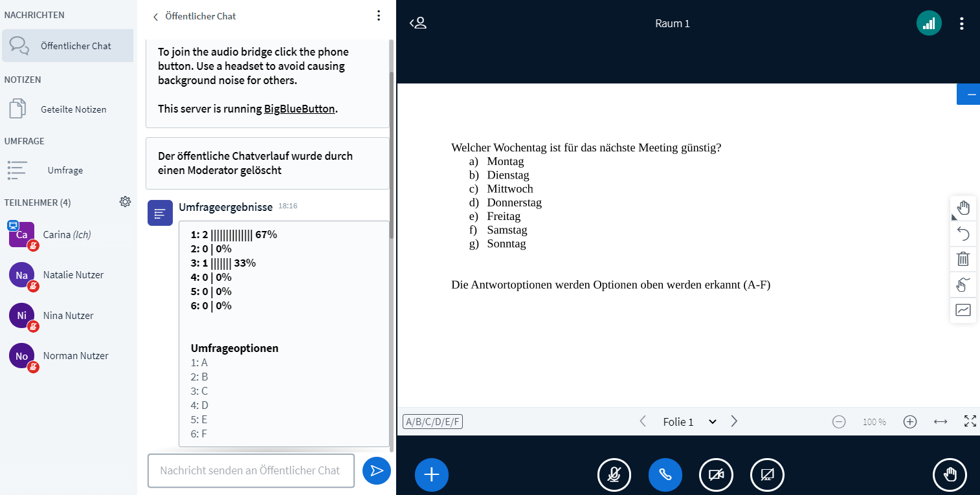
Task: Open the public chat options menu
Action: click(x=379, y=16)
